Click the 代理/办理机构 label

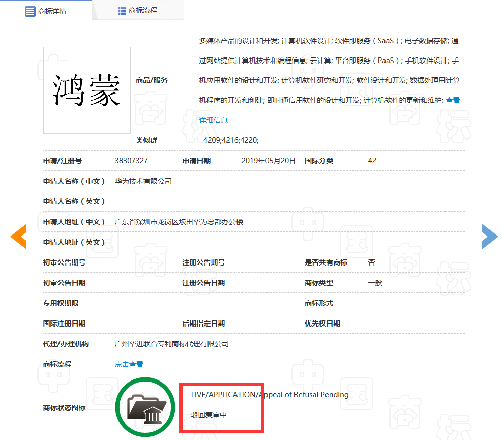tap(66, 344)
